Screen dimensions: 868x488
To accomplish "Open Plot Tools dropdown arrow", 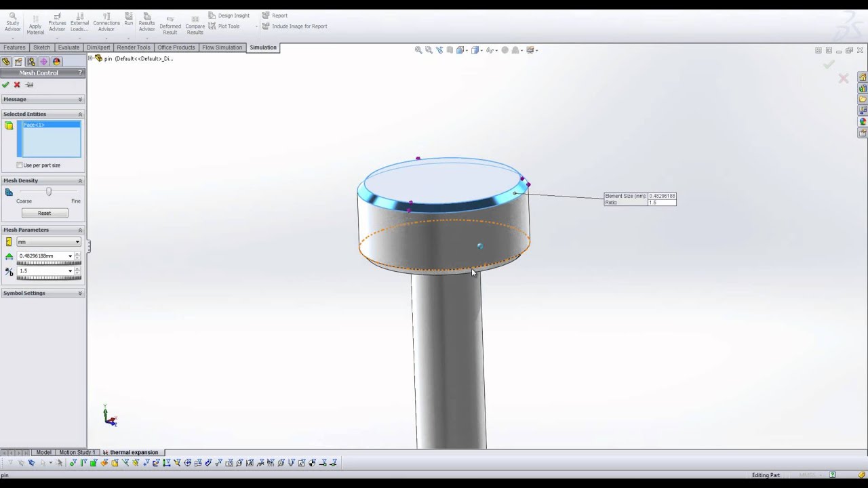I will point(256,26).
